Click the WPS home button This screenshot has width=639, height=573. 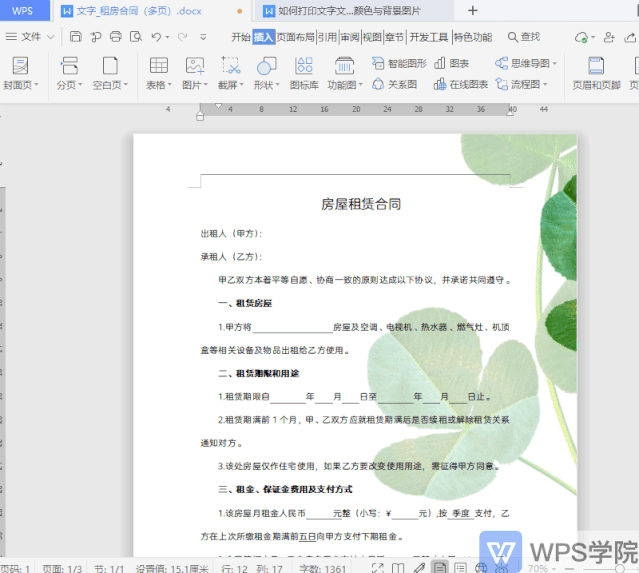pos(23,11)
